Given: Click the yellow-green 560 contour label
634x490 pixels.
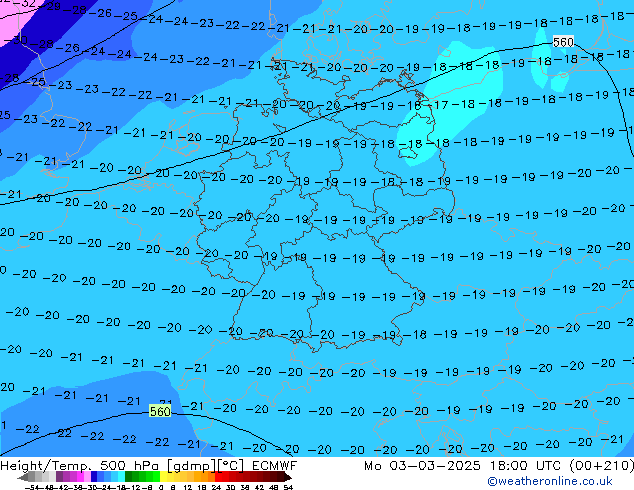Looking at the screenshot, I should coord(160,412).
